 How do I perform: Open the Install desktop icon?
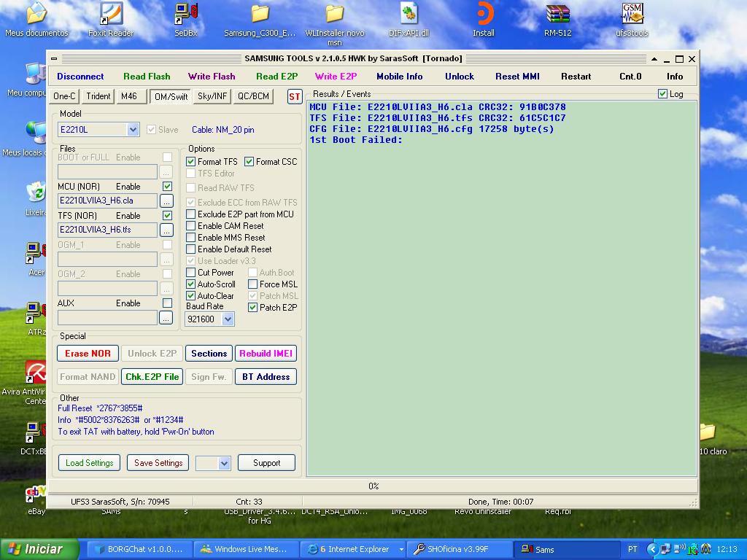point(484,19)
